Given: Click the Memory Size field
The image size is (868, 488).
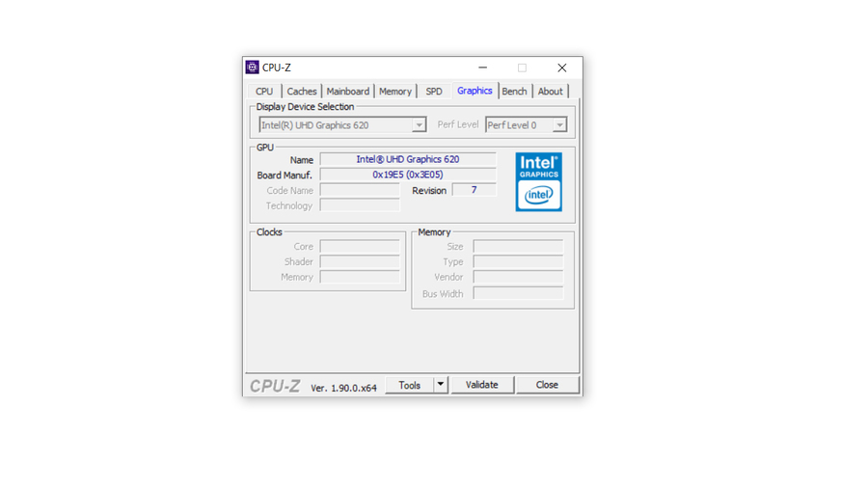Looking at the screenshot, I should pos(518,246).
